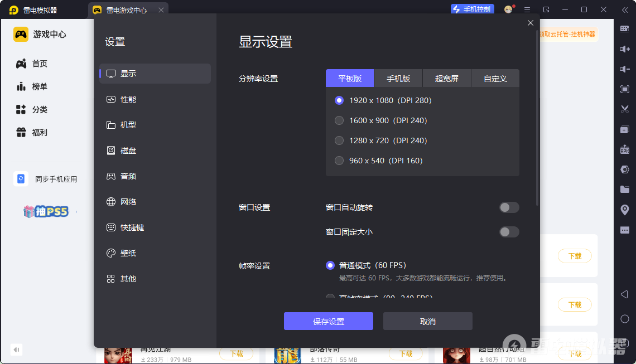Enable 窗口自动旋转 toggle
The image size is (636, 364).
[509, 207]
